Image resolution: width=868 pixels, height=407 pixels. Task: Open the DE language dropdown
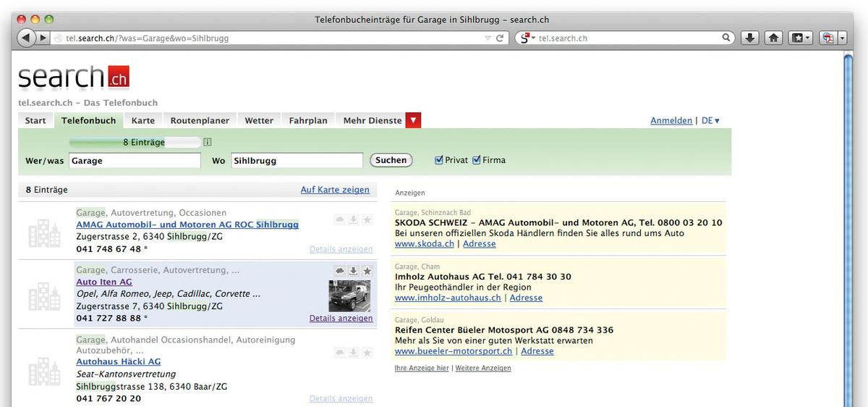[x=710, y=121]
